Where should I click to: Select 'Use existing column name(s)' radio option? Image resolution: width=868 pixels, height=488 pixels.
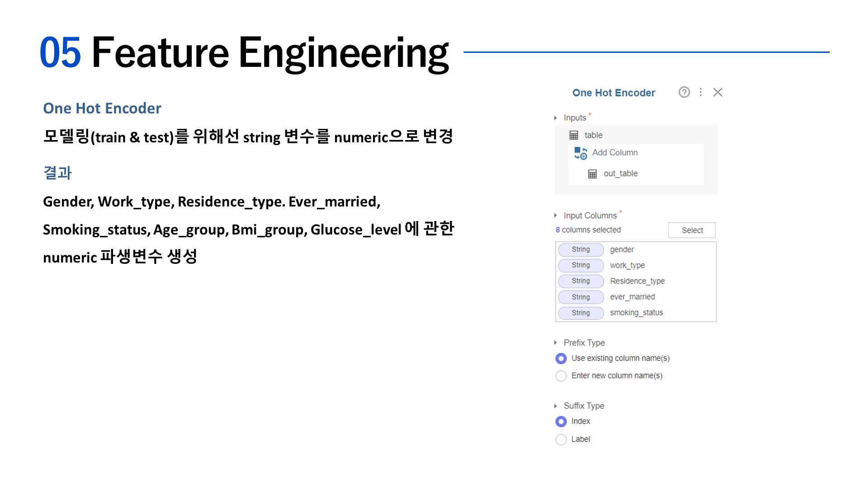tap(561, 358)
